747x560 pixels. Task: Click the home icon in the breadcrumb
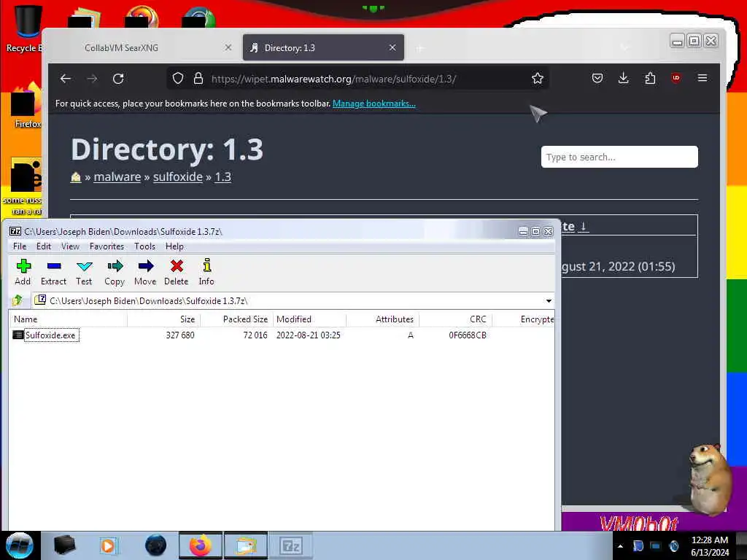coord(76,176)
